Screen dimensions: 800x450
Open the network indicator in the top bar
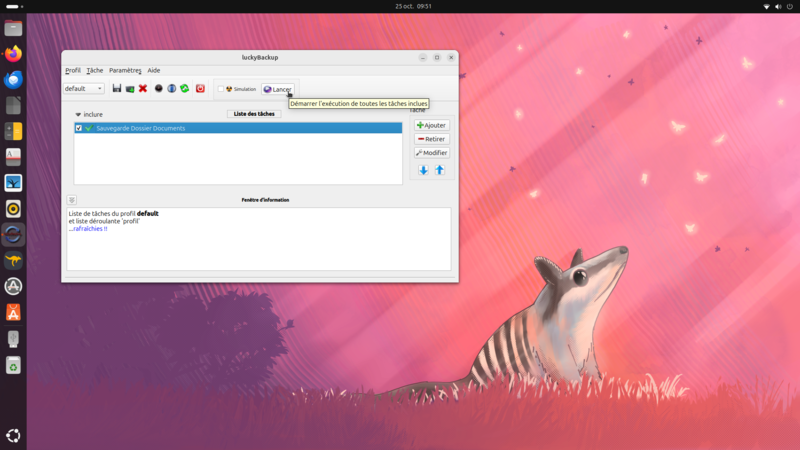[x=766, y=7]
